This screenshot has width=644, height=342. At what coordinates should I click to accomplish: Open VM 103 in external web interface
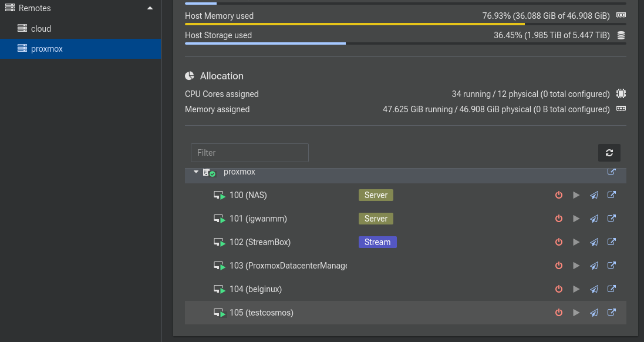pyautogui.click(x=612, y=265)
